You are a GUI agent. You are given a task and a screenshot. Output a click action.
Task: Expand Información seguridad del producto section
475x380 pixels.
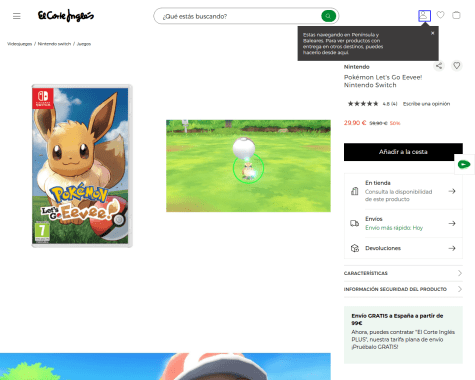point(403,289)
